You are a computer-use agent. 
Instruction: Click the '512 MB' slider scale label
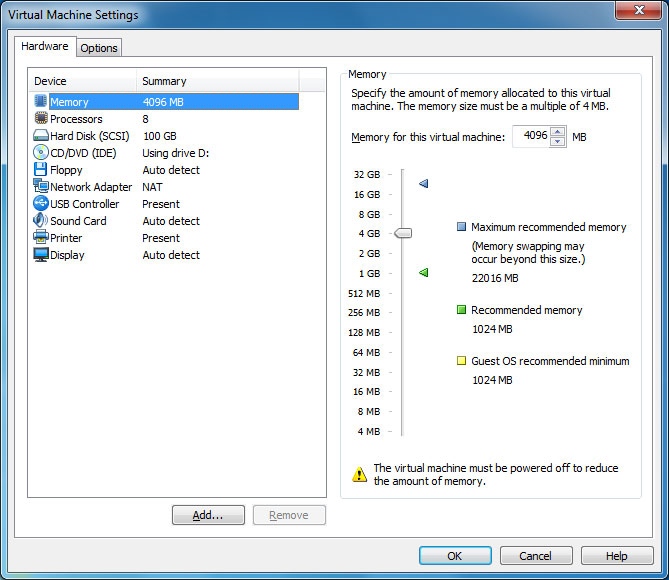click(364, 293)
